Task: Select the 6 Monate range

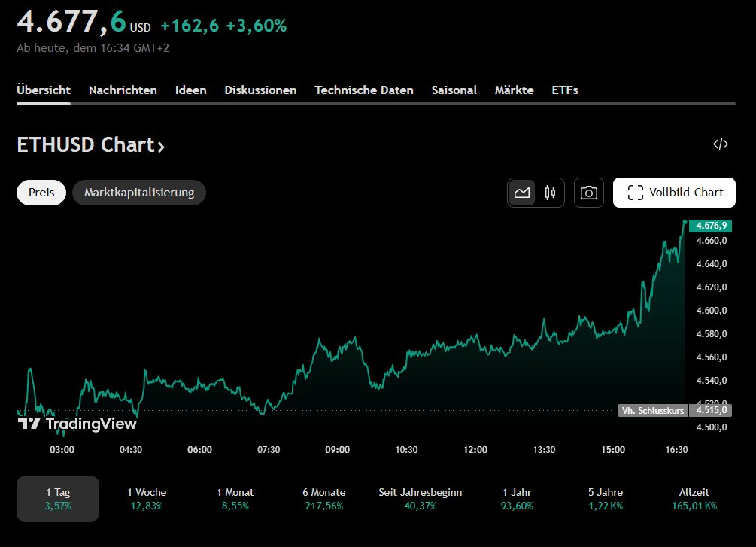Action: [x=323, y=498]
